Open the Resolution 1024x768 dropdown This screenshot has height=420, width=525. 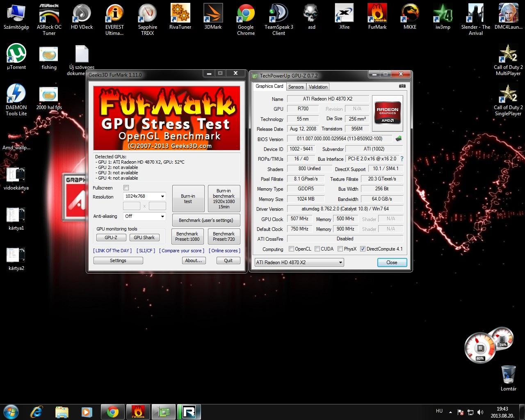click(x=144, y=196)
